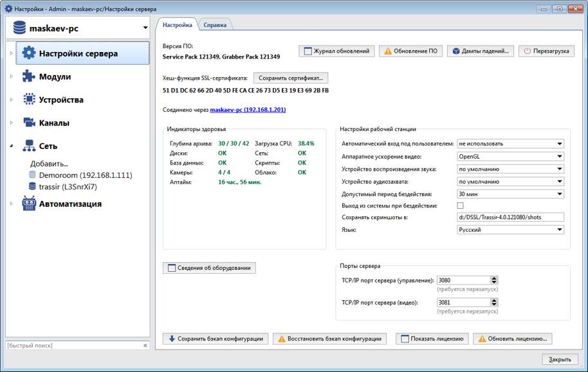Click the camera icon next to Каналы

[x=29, y=123]
